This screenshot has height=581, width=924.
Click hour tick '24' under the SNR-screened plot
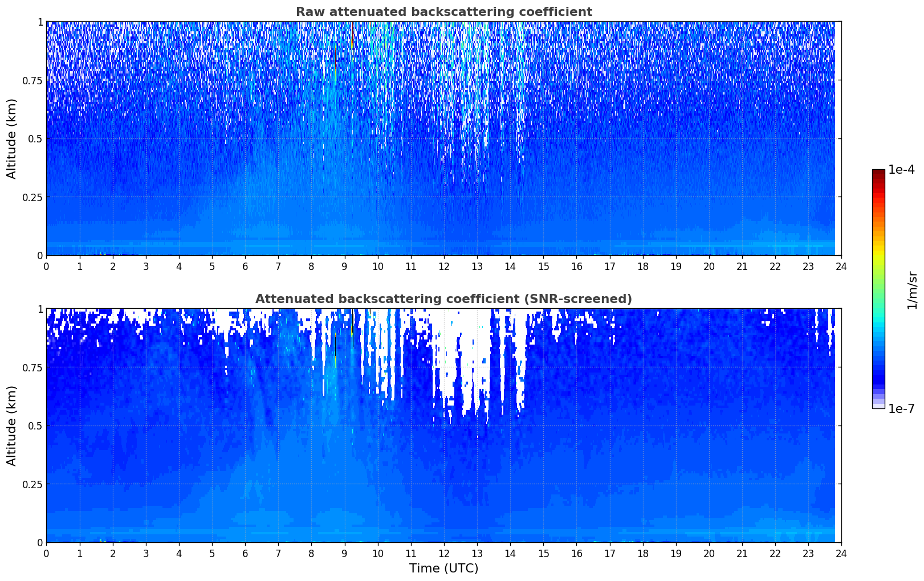[841, 553]
